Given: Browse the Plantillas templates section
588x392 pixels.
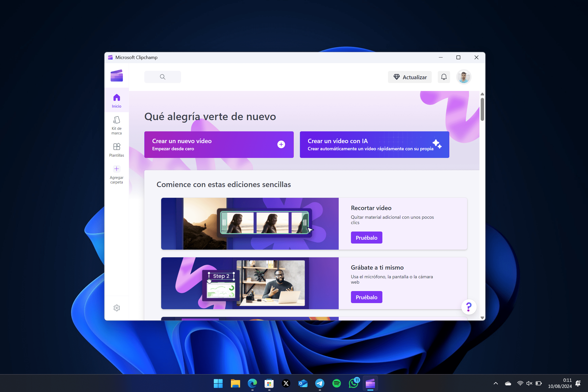Looking at the screenshot, I should 116,149.
